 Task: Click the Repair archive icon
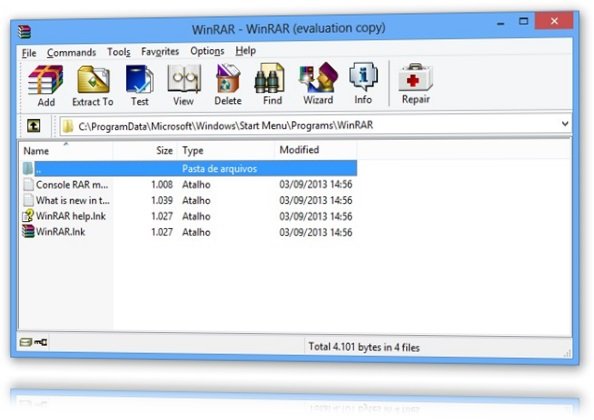(x=415, y=77)
